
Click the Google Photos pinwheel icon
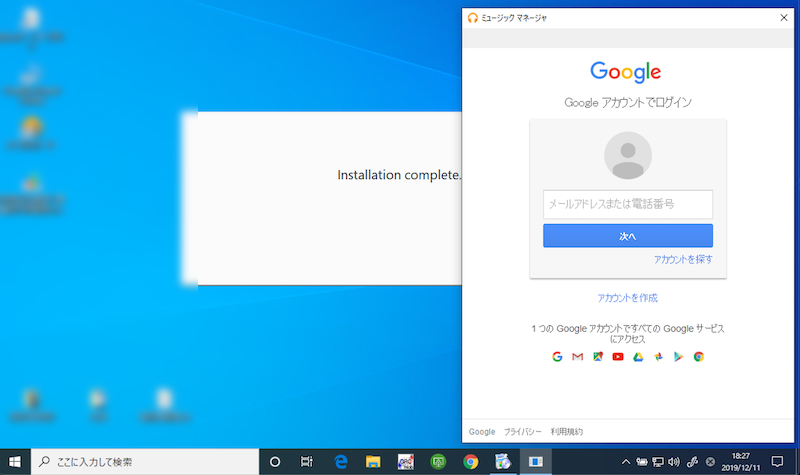658,357
